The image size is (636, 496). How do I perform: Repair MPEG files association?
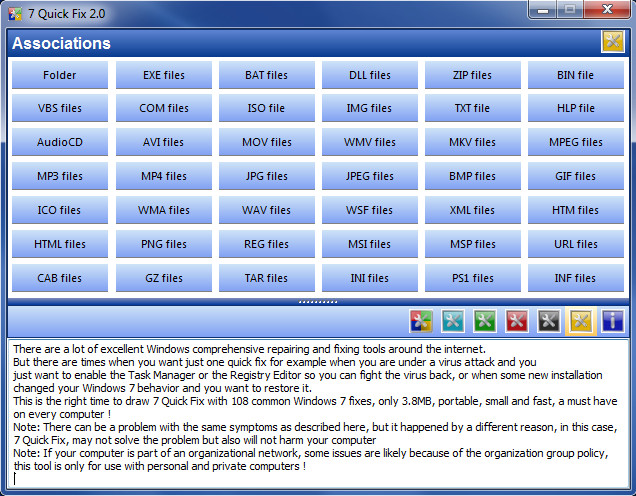pyautogui.click(x=576, y=142)
